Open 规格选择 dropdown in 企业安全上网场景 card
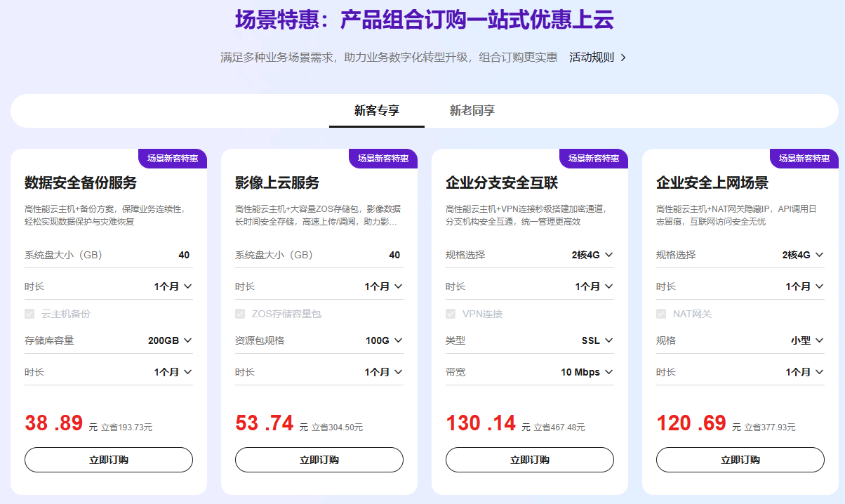The width and height of the screenshot is (845, 504). [740, 255]
